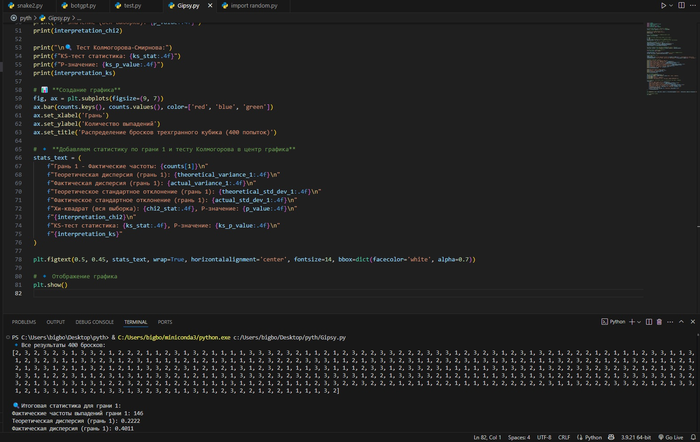Close the terminal panel
The height and width of the screenshot is (442, 700).
tap(691, 322)
